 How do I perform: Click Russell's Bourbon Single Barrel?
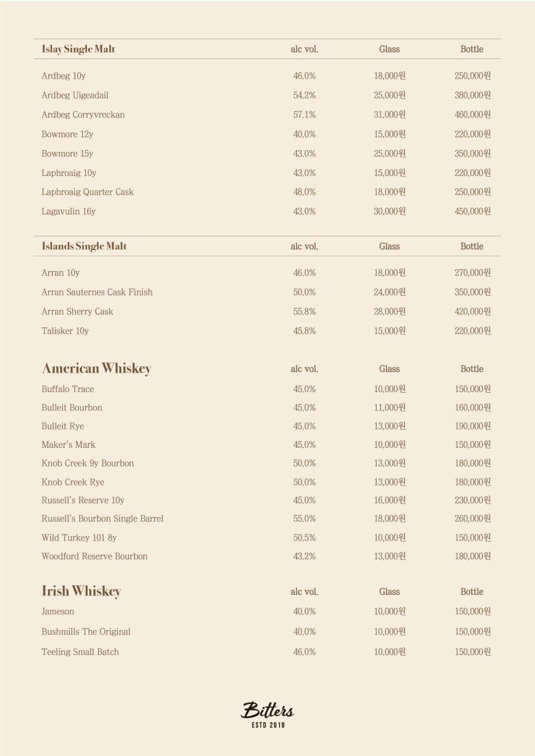(x=102, y=519)
